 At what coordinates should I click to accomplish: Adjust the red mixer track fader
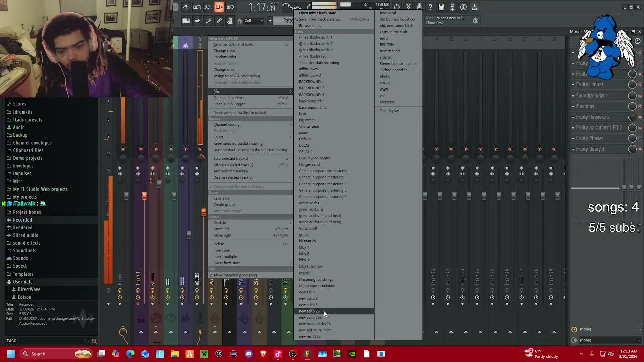144,196
